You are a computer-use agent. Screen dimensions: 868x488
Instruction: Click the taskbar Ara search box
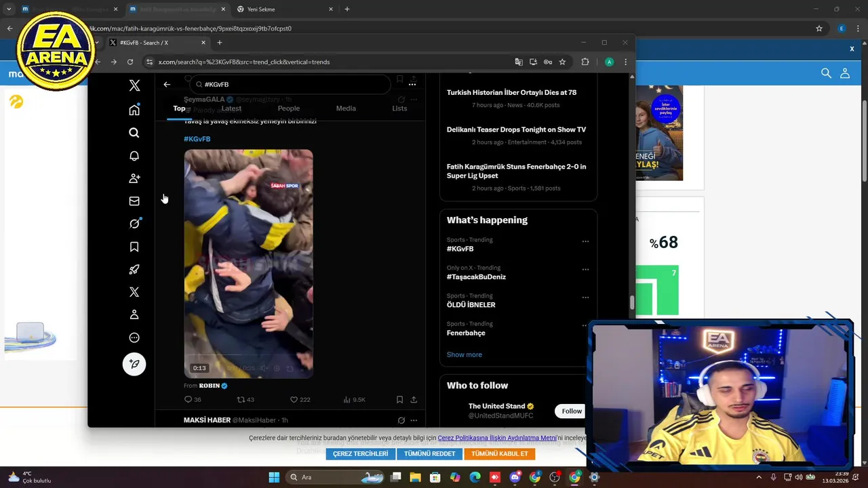(x=336, y=477)
